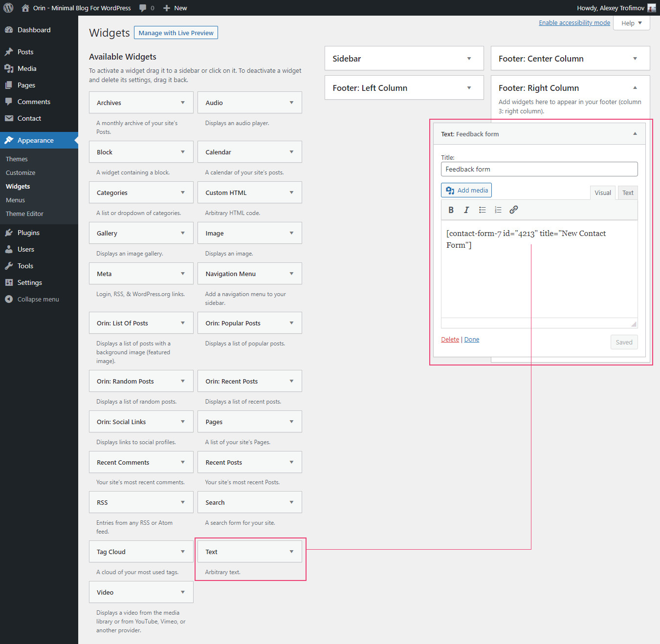The image size is (660, 644).
Task: Toggle bold formatting in the widget editor
Action: (x=451, y=210)
